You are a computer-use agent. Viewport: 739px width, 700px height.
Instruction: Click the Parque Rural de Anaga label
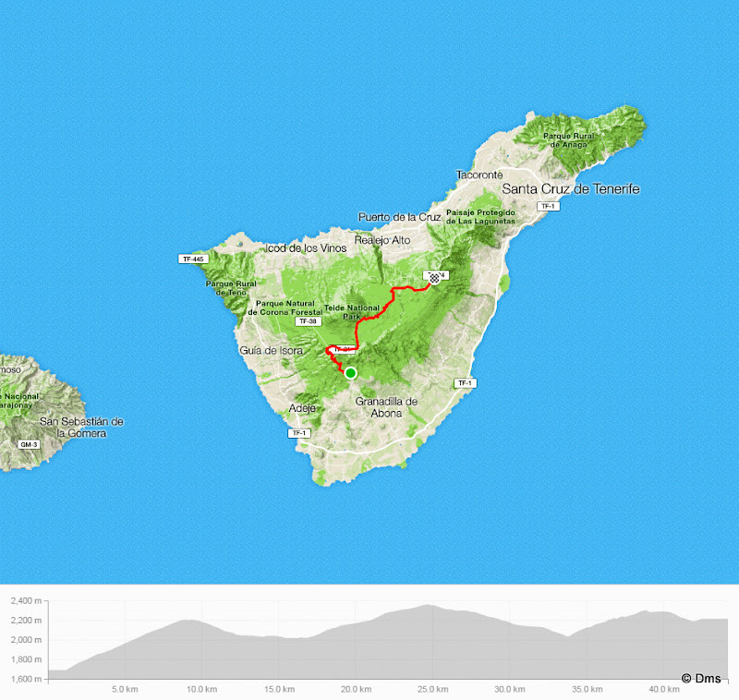pyautogui.click(x=567, y=140)
